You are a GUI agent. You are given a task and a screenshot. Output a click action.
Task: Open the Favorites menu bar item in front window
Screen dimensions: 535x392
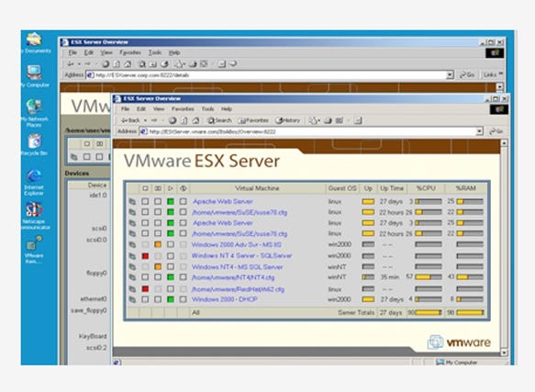click(183, 109)
